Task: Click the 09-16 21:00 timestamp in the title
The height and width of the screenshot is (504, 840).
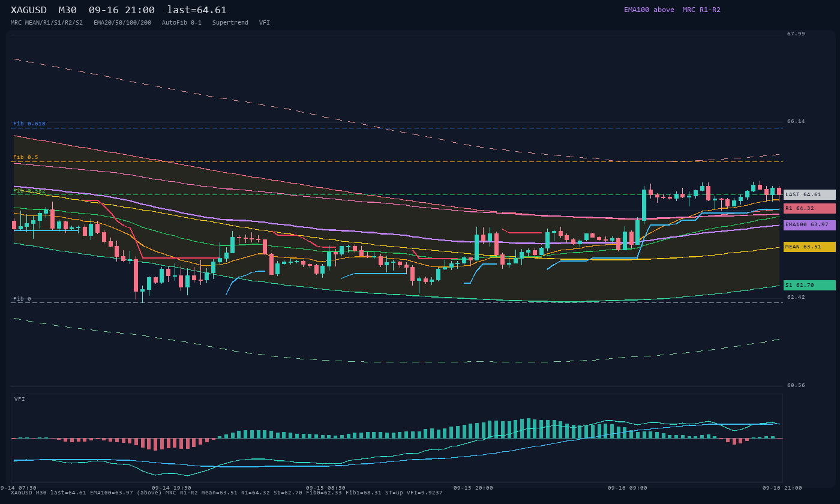Action: pos(122,10)
